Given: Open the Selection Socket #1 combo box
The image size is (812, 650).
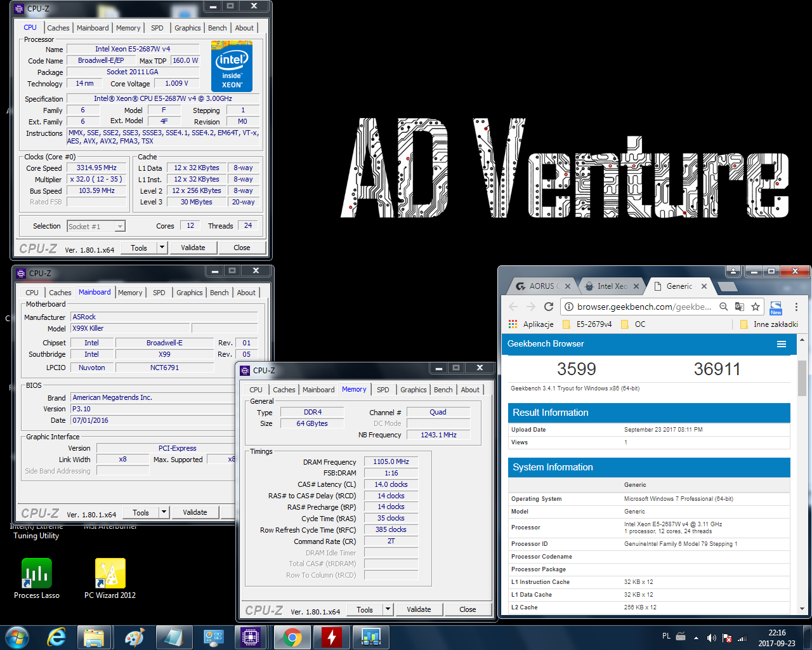Looking at the screenshot, I should 96,226.
